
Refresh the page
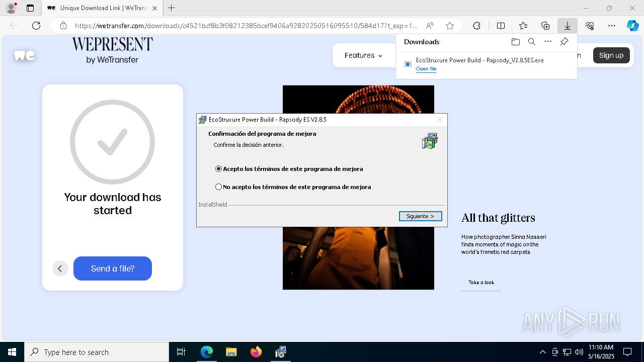click(x=36, y=26)
